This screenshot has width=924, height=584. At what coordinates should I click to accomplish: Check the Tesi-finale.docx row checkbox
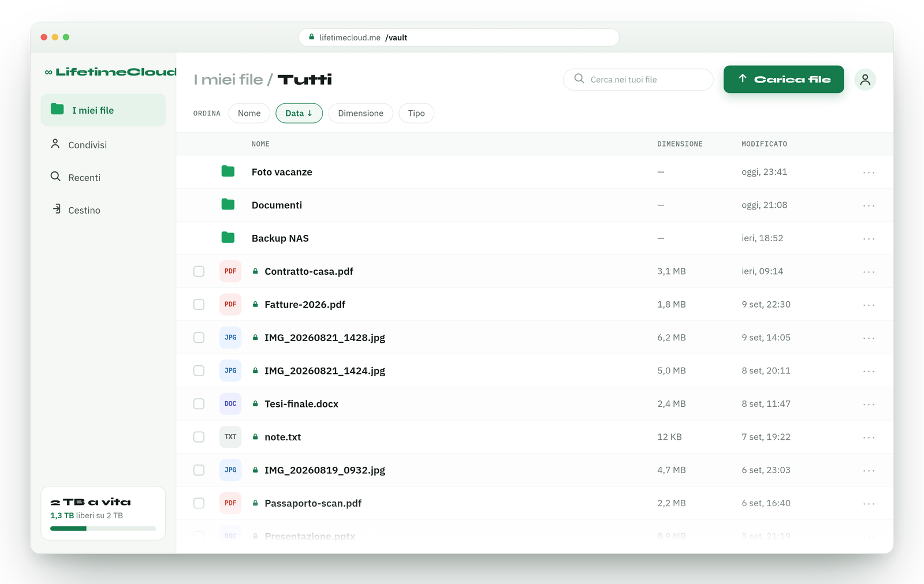(x=199, y=404)
